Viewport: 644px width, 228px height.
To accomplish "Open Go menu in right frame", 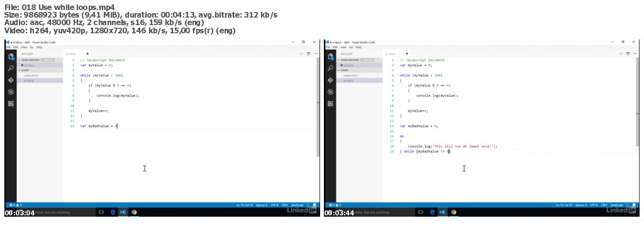I will click(351, 47).
